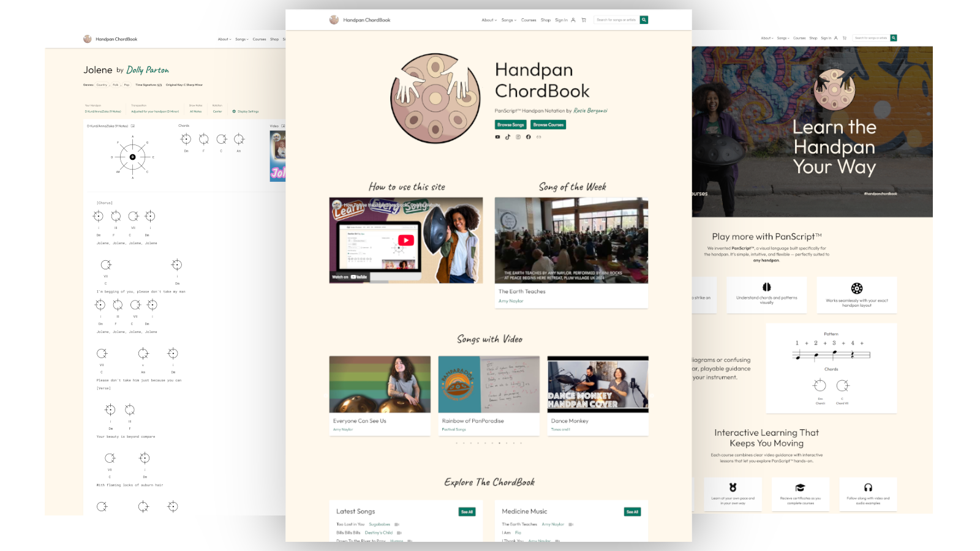Adjust Transposition for your handpan setting
The image size is (980, 551).
coord(155,111)
